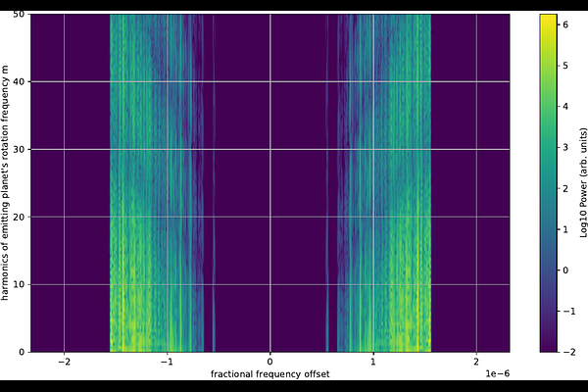Screen dimensions: 588x392
Task: Click the y-axis tick label 30
Action: (21, 150)
